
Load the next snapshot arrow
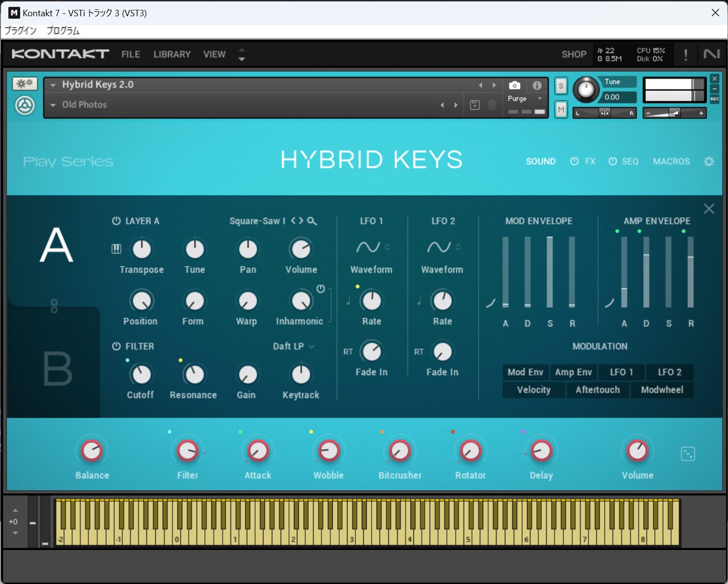click(x=456, y=105)
